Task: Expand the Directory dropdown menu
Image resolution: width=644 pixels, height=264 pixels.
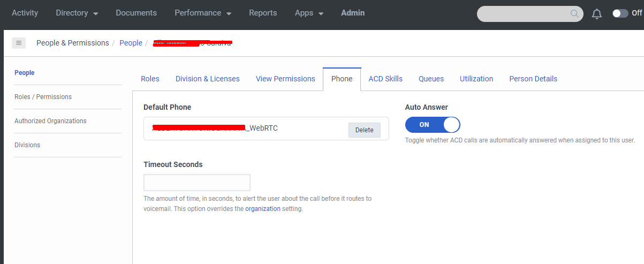Action: (77, 13)
